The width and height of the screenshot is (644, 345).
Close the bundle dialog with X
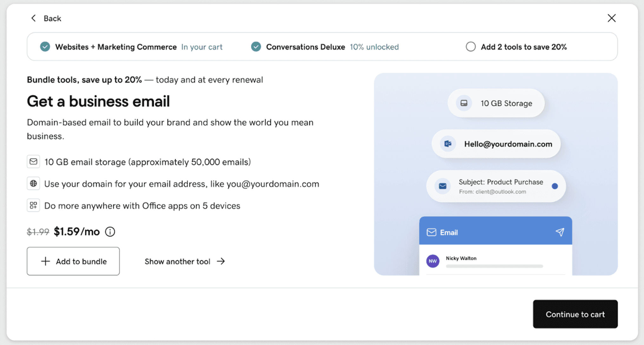coord(612,18)
